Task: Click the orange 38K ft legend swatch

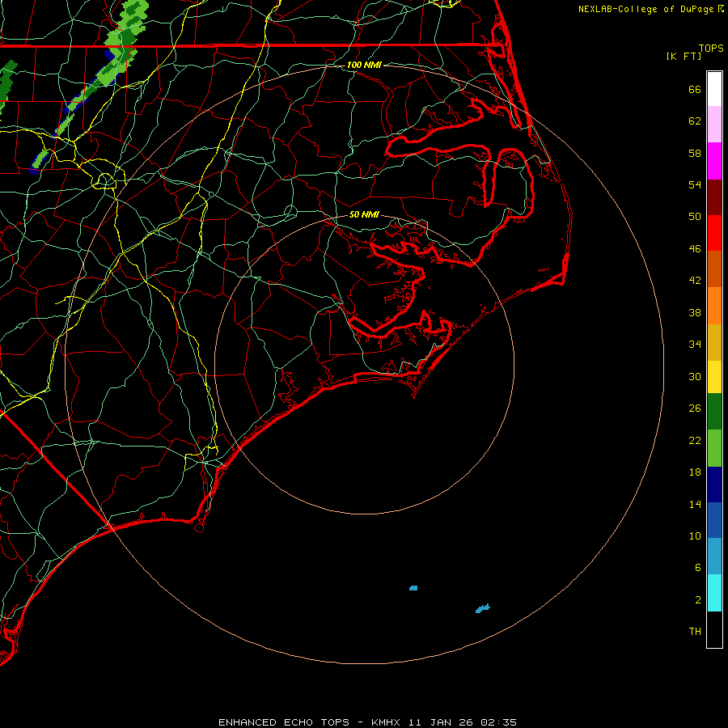Action: (714, 306)
